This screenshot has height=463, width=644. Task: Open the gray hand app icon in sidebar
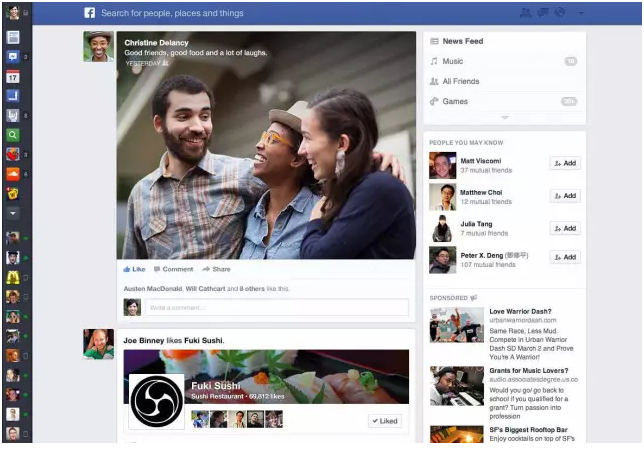(13, 115)
